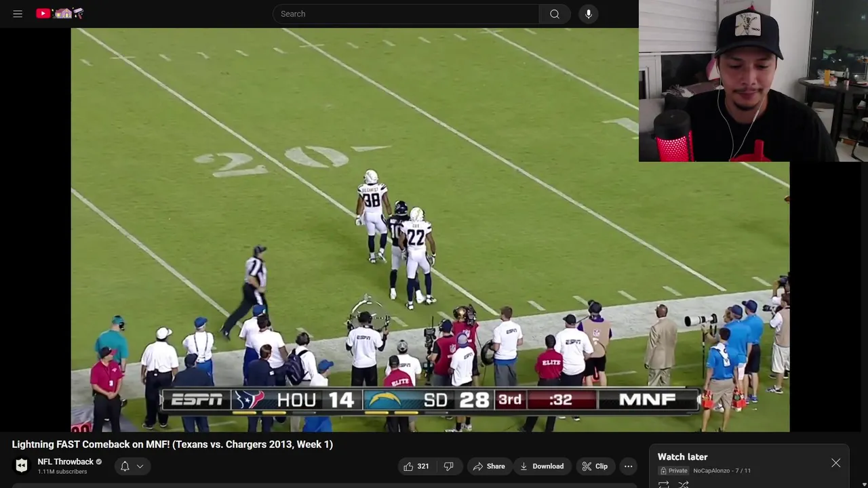This screenshot has height=488, width=868.
Task: Go to YouTube home via logo
Action: pyautogui.click(x=60, y=14)
